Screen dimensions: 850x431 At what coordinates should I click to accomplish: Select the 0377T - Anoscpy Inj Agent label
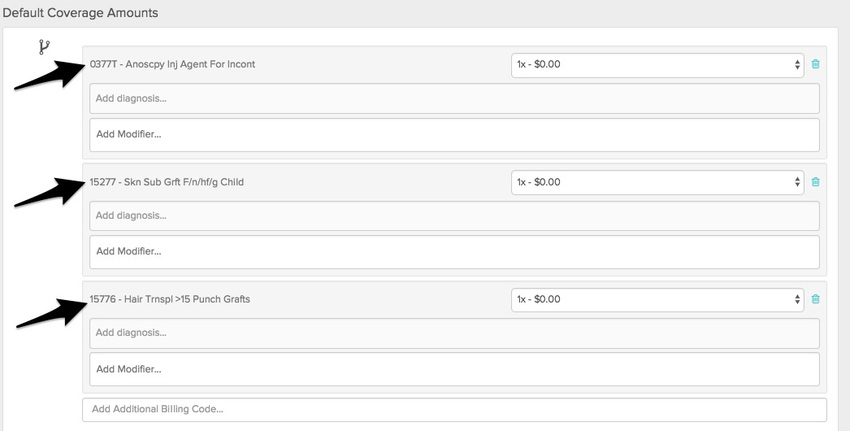coord(172,64)
